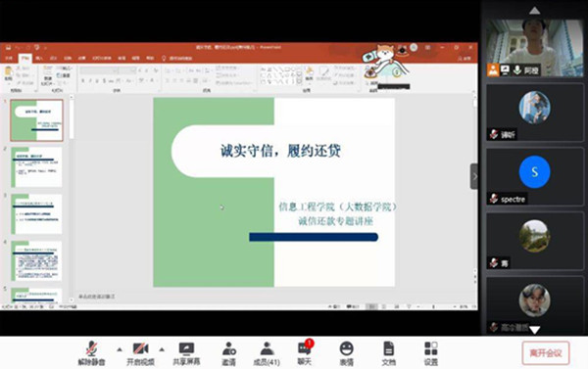The width and height of the screenshot is (588, 369).
Task: Select slide 1 thumbnail
Action: 37,120
